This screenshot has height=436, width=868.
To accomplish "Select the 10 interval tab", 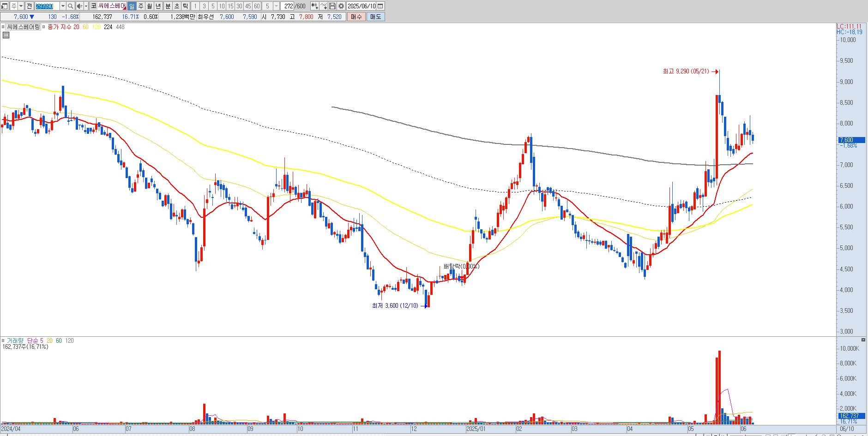I will [x=222, y=6].
